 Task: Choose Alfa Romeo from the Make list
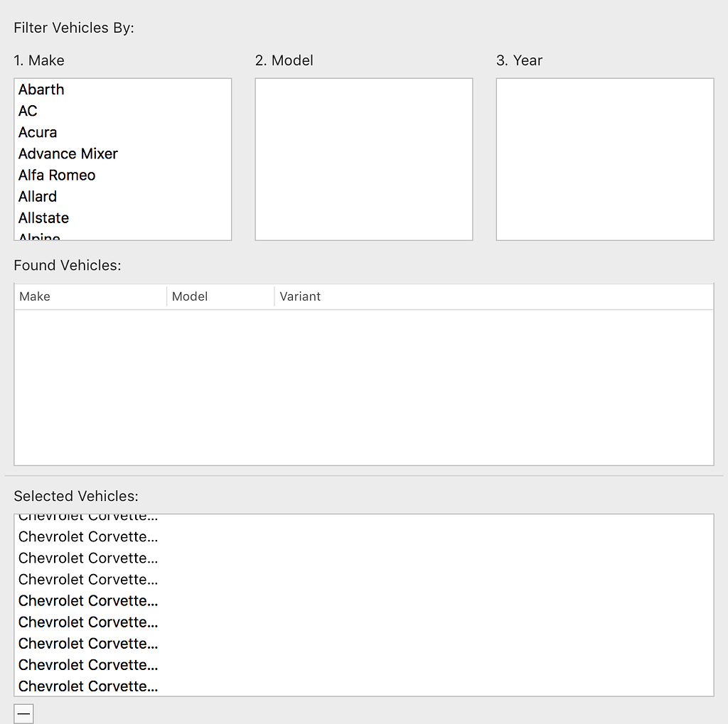click(122, 175)
